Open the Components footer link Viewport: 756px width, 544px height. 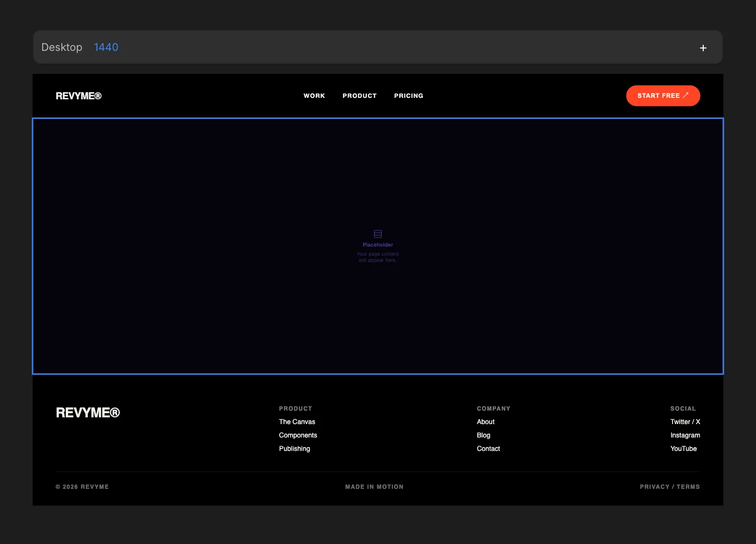pos(298,435)
